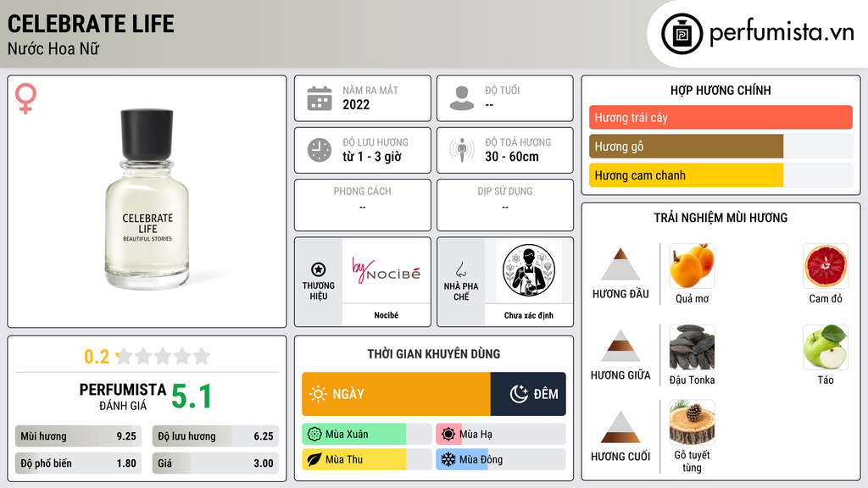Screen dimensions: 868x488
Task: Click the Hương gỗ accord bar
Action: (x=721, y=147)
